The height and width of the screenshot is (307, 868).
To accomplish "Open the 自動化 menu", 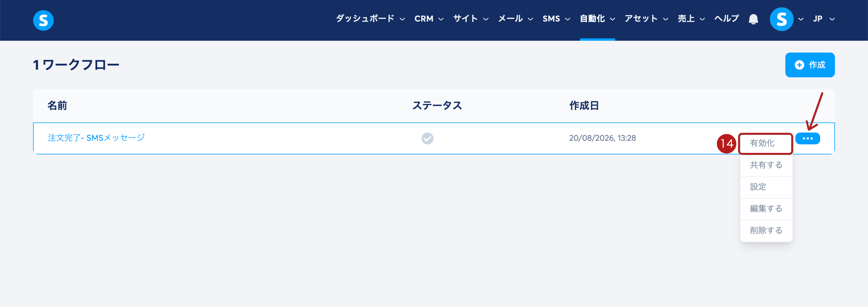I will (597, 19).
